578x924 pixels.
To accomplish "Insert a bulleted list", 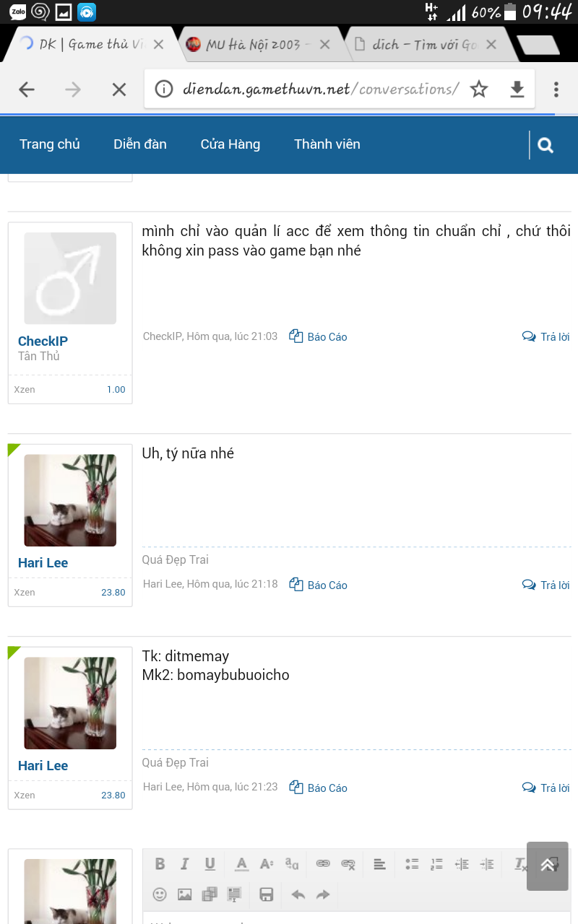I will pyautogui.click(x=412, y=864).
